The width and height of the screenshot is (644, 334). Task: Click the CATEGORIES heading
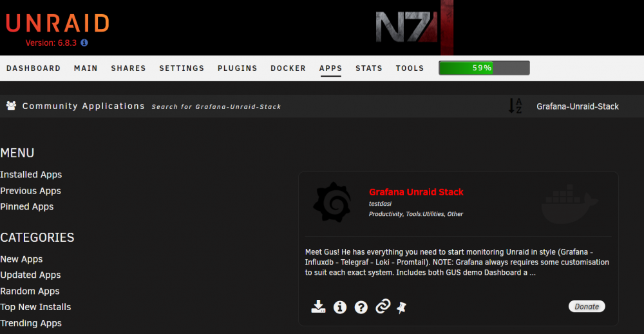click(37, 237)
